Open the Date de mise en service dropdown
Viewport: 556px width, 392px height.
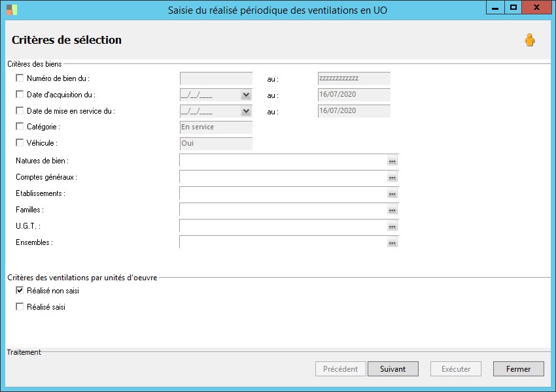click(246, 111)
